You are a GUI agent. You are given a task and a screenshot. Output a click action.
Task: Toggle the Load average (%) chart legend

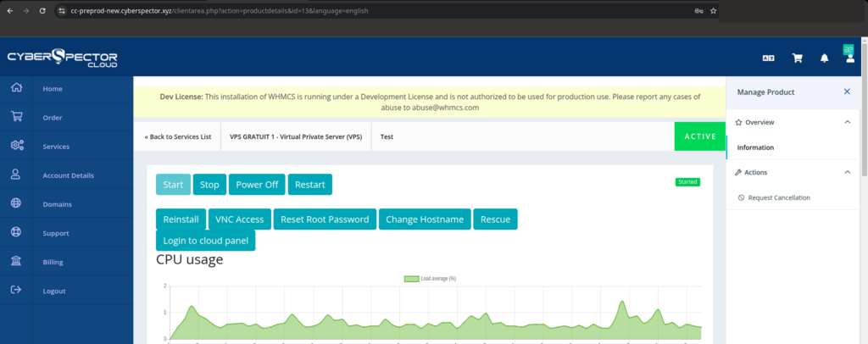click(430, 279)
